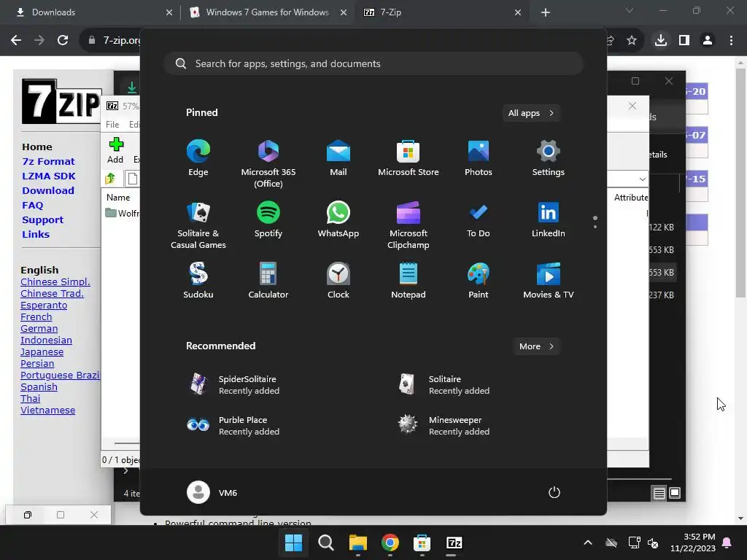This screenshot has height=560, width=747.
Task: Open File Explorer from the taskbar
Action: click(357, 542)
